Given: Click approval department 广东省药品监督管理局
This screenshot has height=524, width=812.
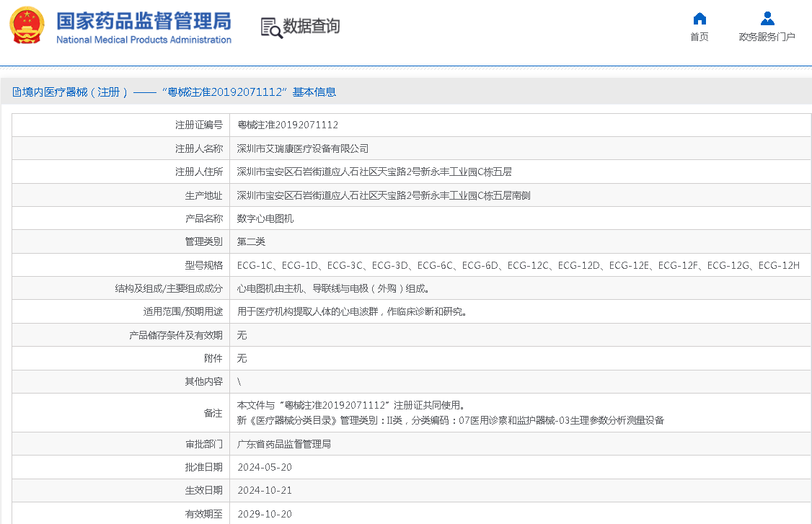Looking at the screenshot, I should pos(284,444).
